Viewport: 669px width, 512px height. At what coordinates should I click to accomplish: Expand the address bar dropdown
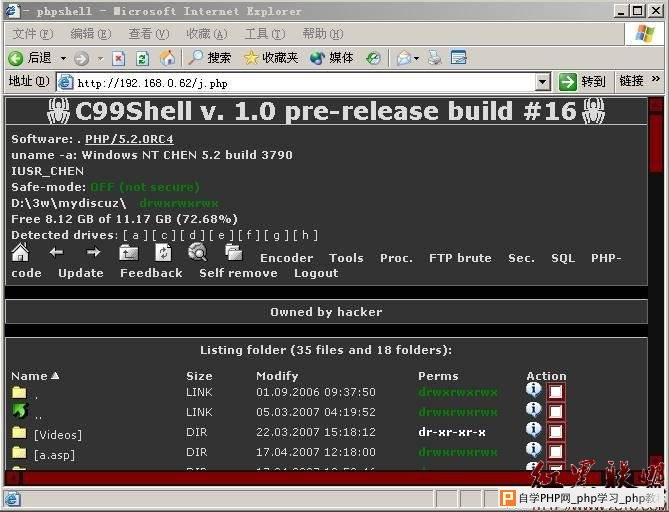pos(543,82)
